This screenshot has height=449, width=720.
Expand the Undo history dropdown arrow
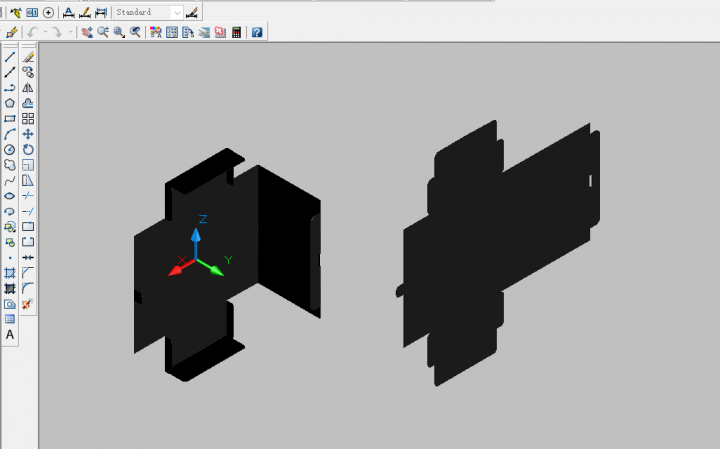click(x=44, y=32)
